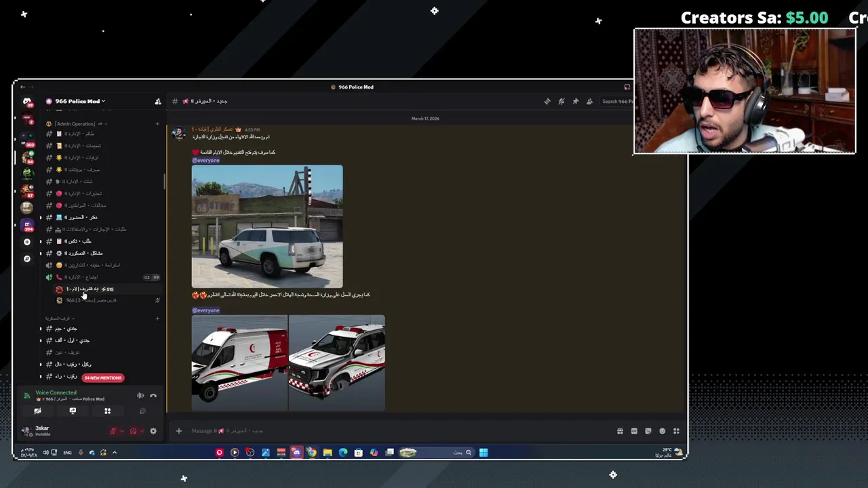Click Add a Server plus icon
Viewport: 868px width, 488px height.
(x=27, y=242)
